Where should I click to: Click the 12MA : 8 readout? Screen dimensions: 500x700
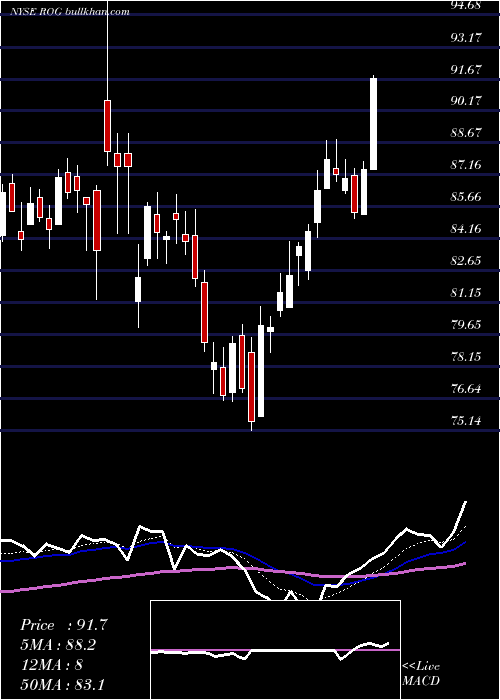51,665
